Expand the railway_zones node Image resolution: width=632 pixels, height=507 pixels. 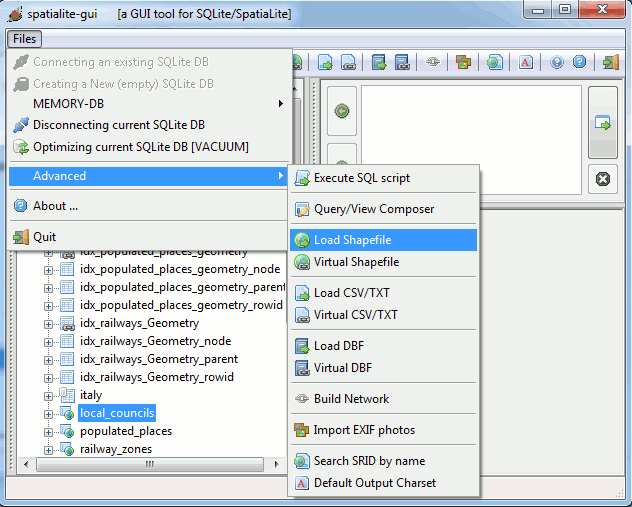(48, 450)
